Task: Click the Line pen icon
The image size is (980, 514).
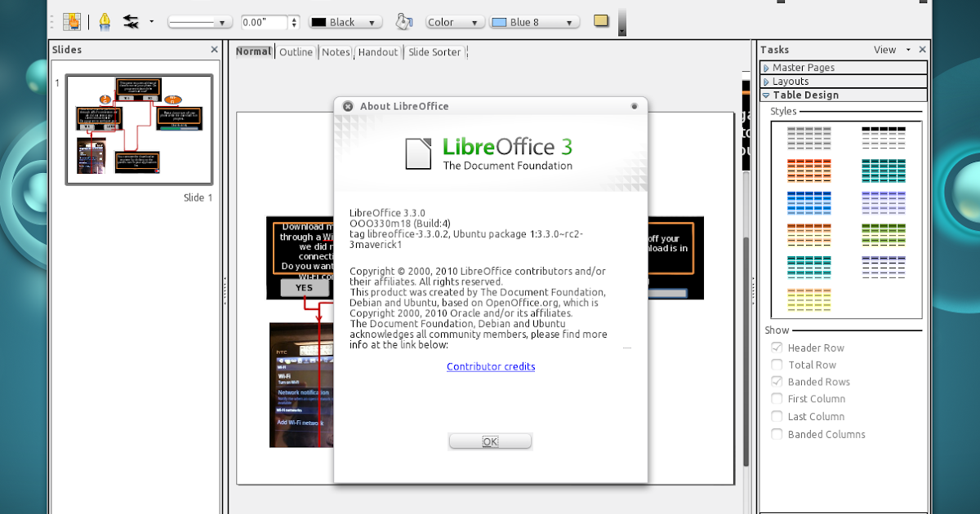Action: (x=105, y=22)
